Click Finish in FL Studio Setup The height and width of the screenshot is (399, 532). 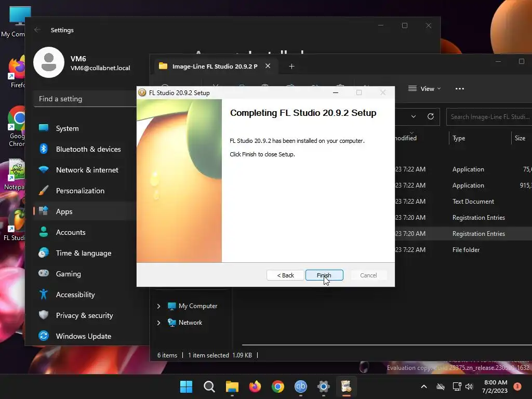[324, 275]
